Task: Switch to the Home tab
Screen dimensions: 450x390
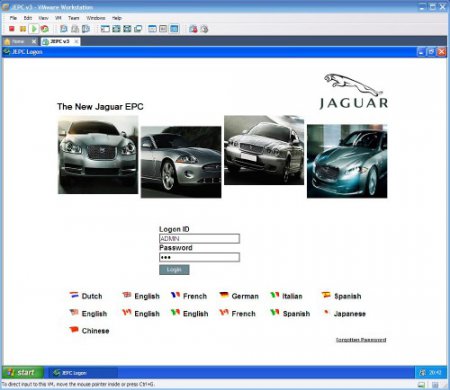Action: coord(18,41)
